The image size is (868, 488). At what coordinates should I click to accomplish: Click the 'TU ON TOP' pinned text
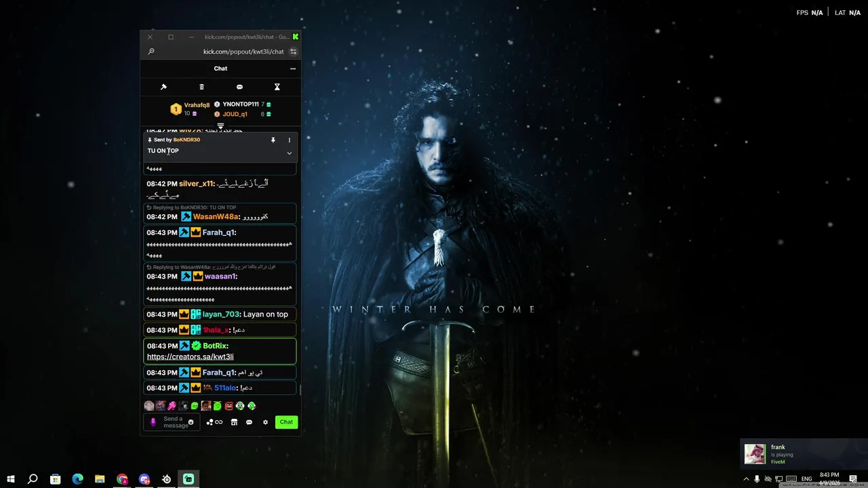pyautogui.click(x=163, y=151)
